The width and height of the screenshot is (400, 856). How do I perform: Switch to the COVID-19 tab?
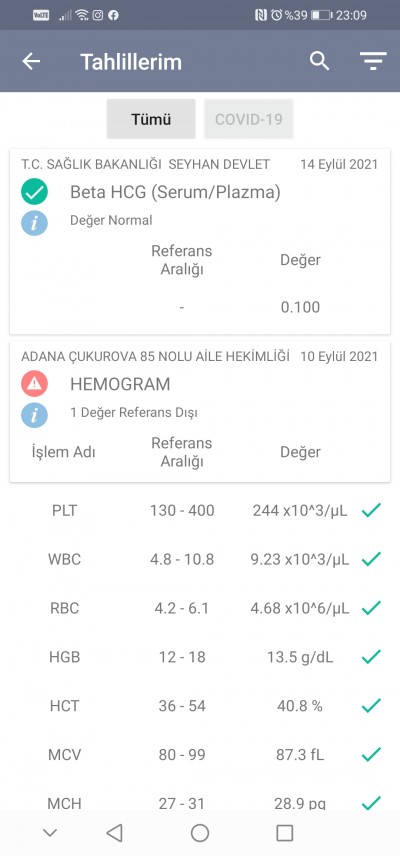pos(248,119)
